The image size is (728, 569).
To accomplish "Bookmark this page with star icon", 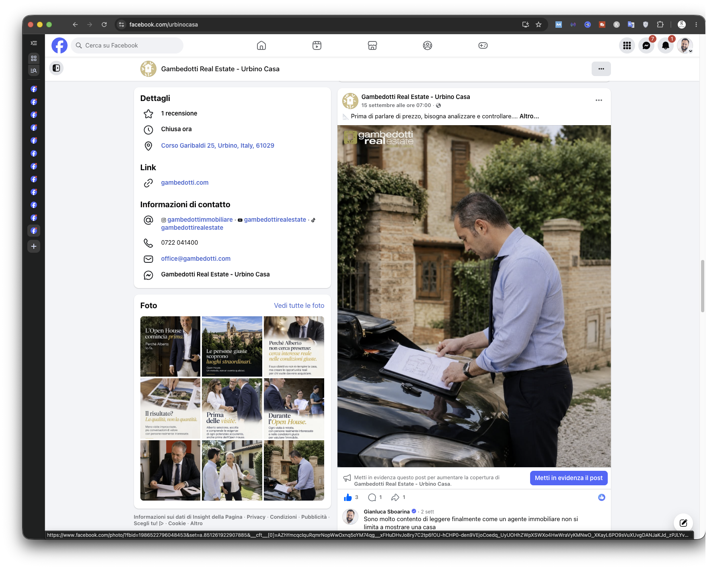I will [539, 25].
